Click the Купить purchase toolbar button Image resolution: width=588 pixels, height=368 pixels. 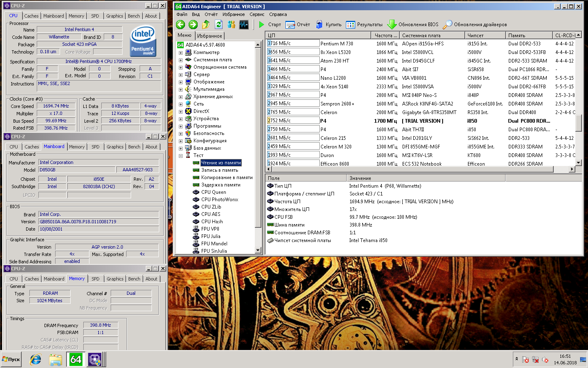click(x=329, y=25)
